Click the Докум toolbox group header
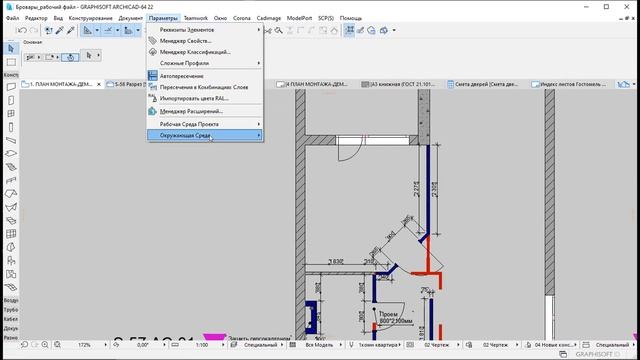The image size is (640, 360). 11,328
